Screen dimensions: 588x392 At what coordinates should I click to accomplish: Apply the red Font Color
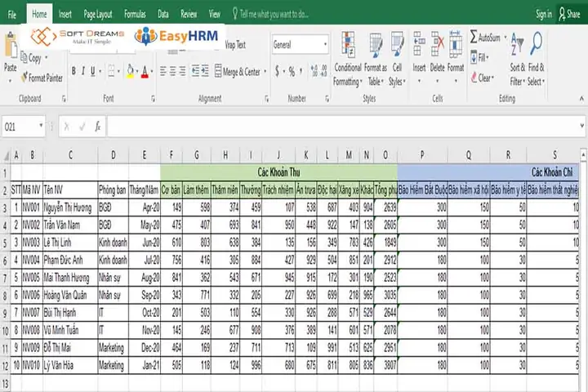click(x=145, y=71)
